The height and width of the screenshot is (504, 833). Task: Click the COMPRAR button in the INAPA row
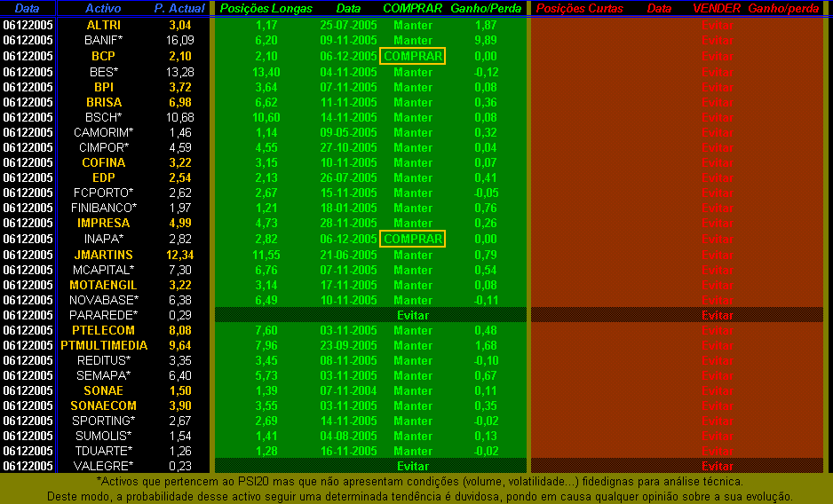pyautogui.click(x=412, y=239)
